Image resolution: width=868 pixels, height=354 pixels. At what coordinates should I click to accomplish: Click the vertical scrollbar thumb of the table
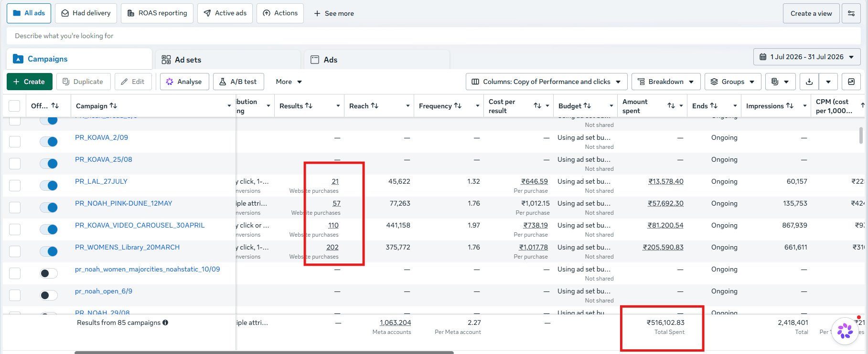[x=861, y=135]
